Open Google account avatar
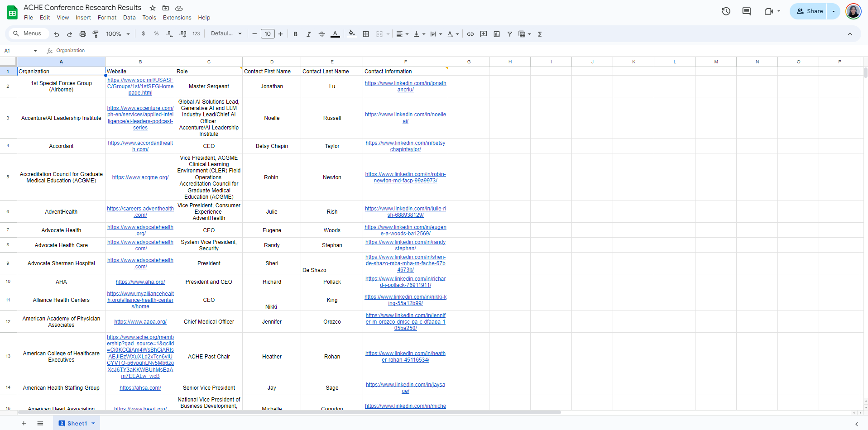This screenshot has width=868, height=430. [x=854, y=11]
